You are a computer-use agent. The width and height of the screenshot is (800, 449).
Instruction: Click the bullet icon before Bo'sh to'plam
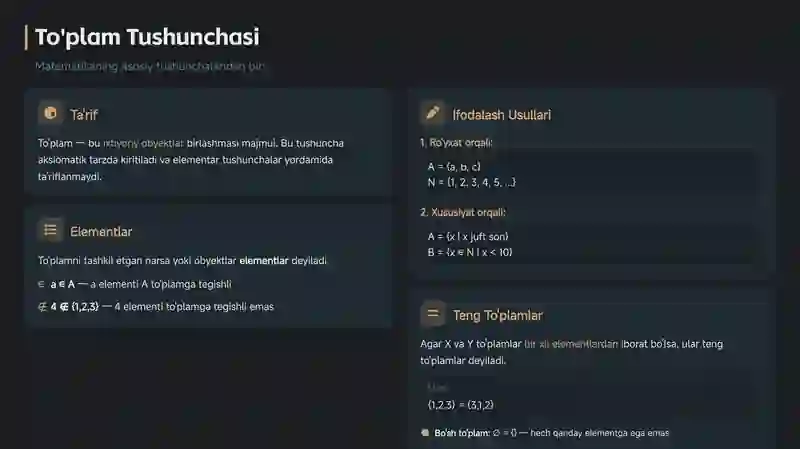[425, 433]
